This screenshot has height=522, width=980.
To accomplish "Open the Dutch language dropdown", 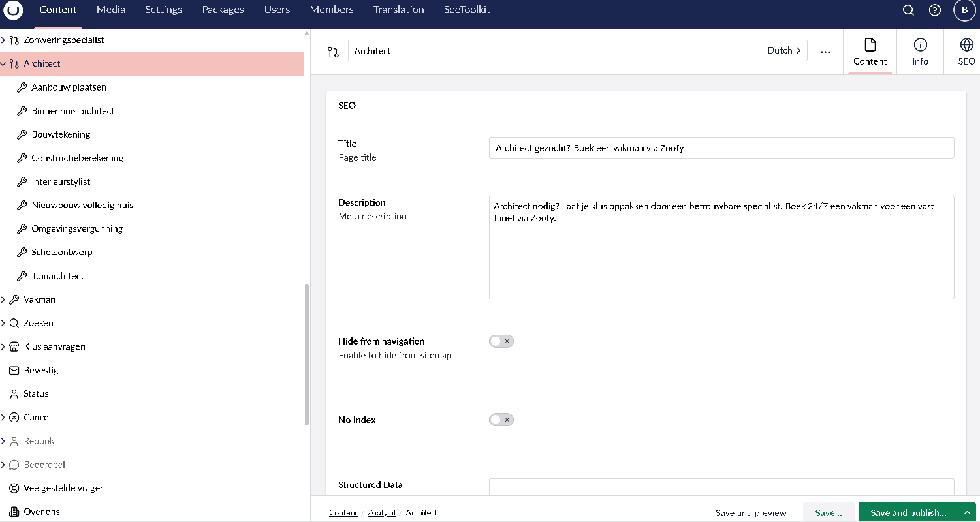I will pyautogui.click(x=783, y=51).
